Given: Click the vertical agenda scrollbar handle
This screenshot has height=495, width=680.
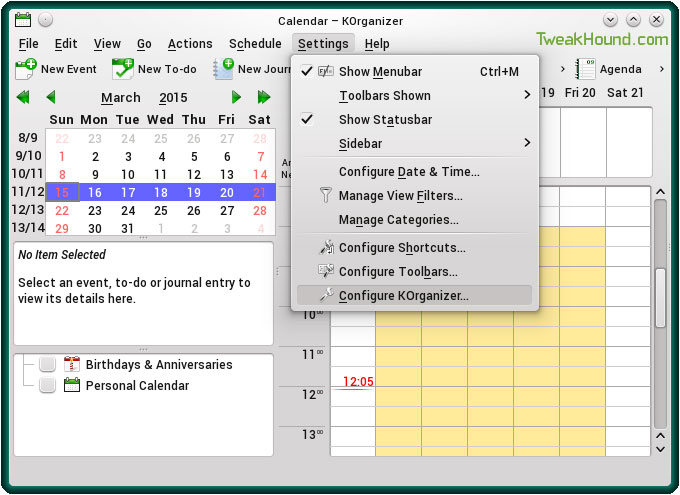Looking at the screenshot, I should [x=660, y=298].
